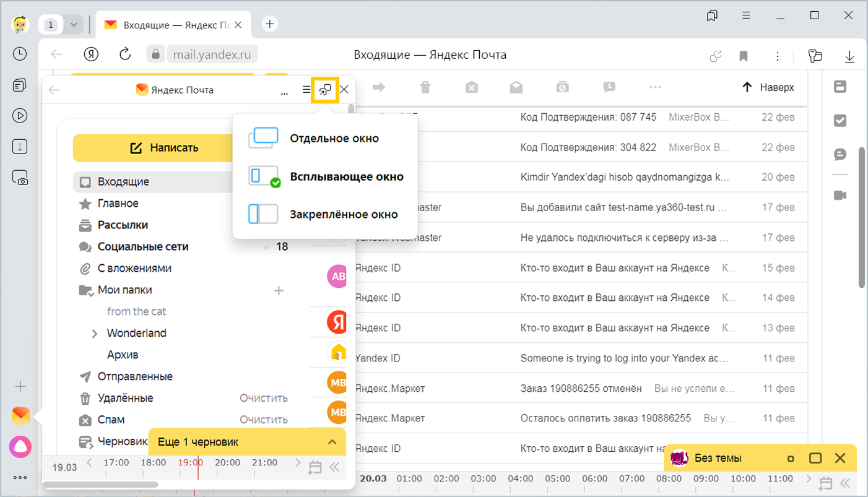Click the bookmark icon in the address bar

pyautogui.click(x=744, y=56)
